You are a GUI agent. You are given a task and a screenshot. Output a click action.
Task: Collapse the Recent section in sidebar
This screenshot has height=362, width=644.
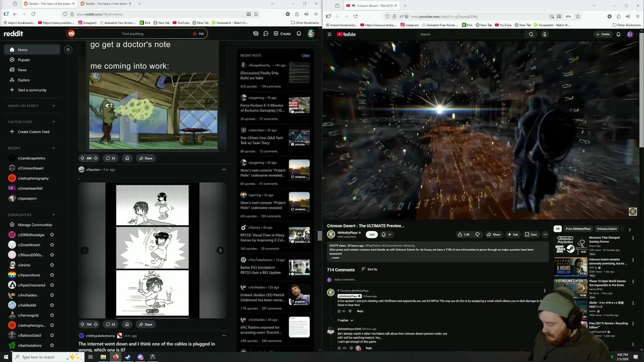coord(53,148)
